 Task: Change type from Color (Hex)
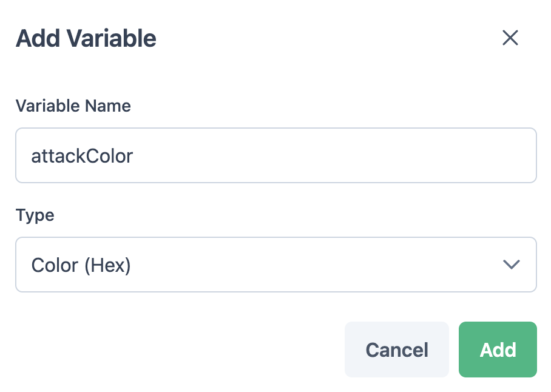pos(275,265)
